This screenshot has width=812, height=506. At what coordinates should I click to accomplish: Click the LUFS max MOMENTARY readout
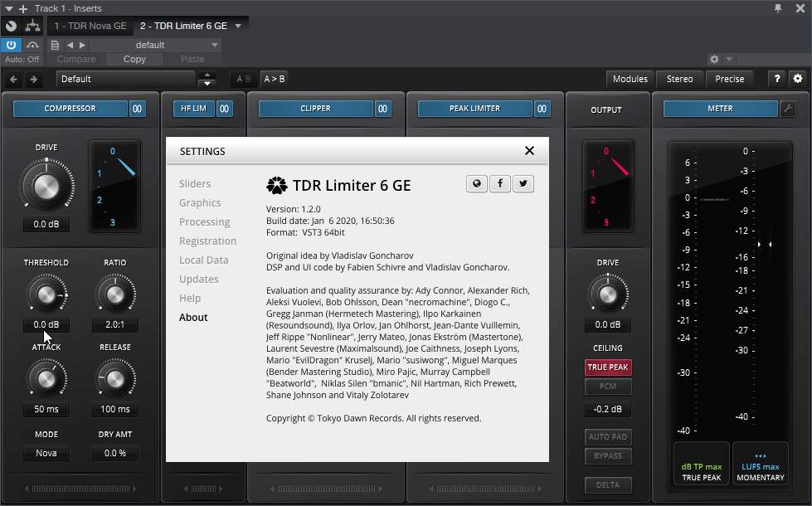click(761, 464)
